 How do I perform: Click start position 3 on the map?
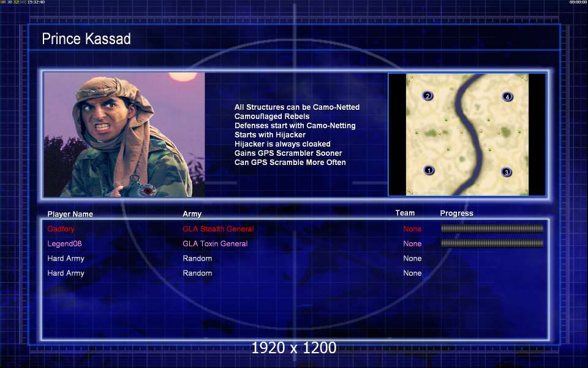(x=507, y=172)
